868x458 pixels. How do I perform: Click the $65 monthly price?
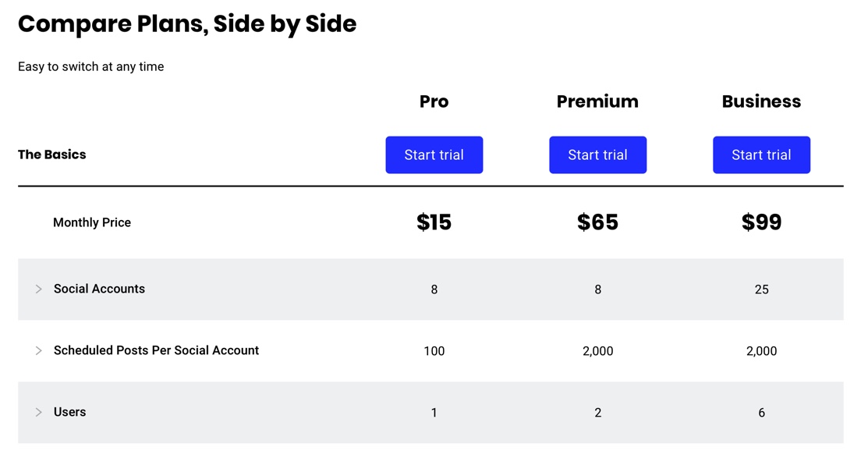coord(597,222)
